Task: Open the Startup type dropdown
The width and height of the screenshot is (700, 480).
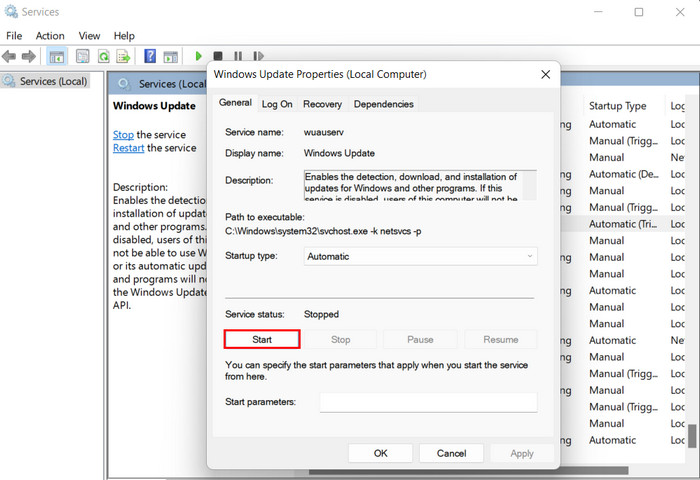Action: [421, 256]
